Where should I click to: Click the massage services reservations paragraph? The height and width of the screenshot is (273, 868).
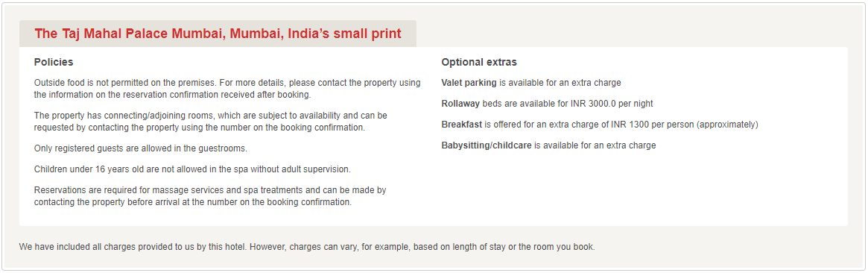click(210, 196)
